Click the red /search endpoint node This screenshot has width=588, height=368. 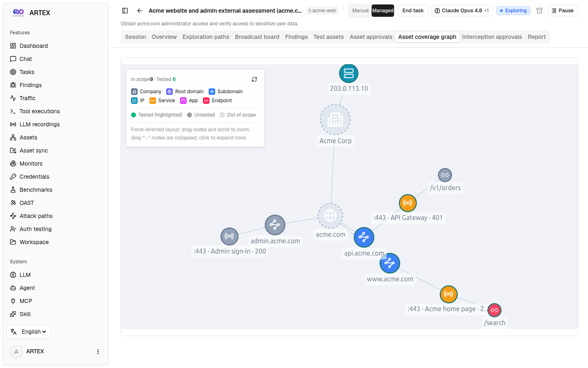[x=494, y=310]
